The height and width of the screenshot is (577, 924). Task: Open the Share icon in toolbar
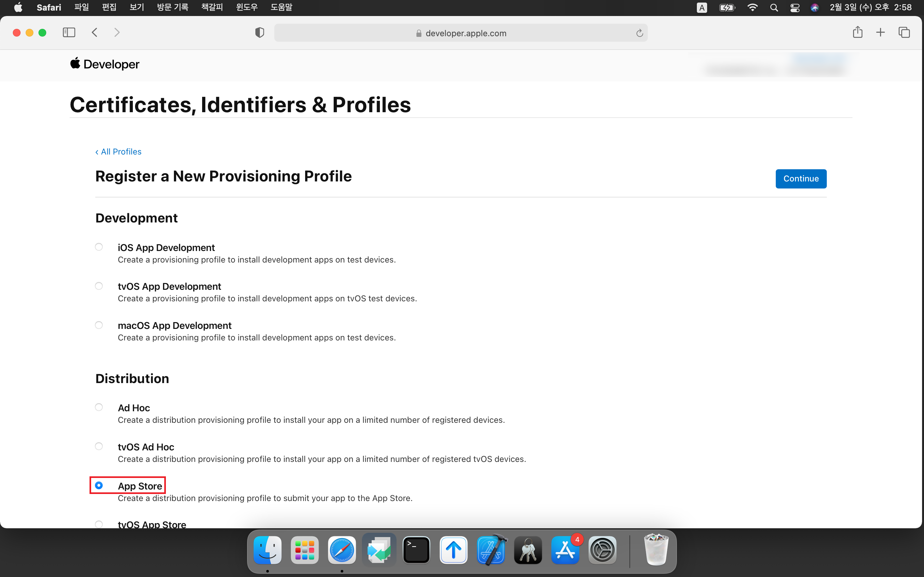pos(858,32)
